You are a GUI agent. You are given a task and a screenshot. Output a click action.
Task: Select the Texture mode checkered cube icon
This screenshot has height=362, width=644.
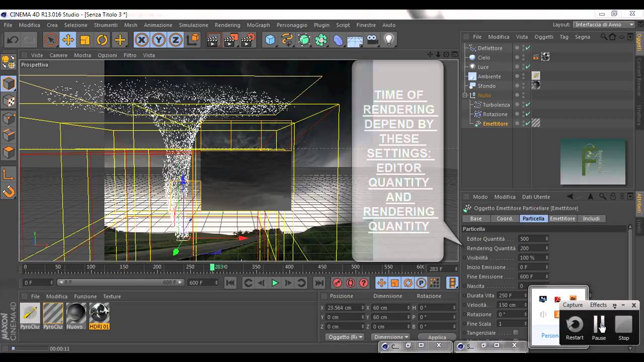point(9,101)
